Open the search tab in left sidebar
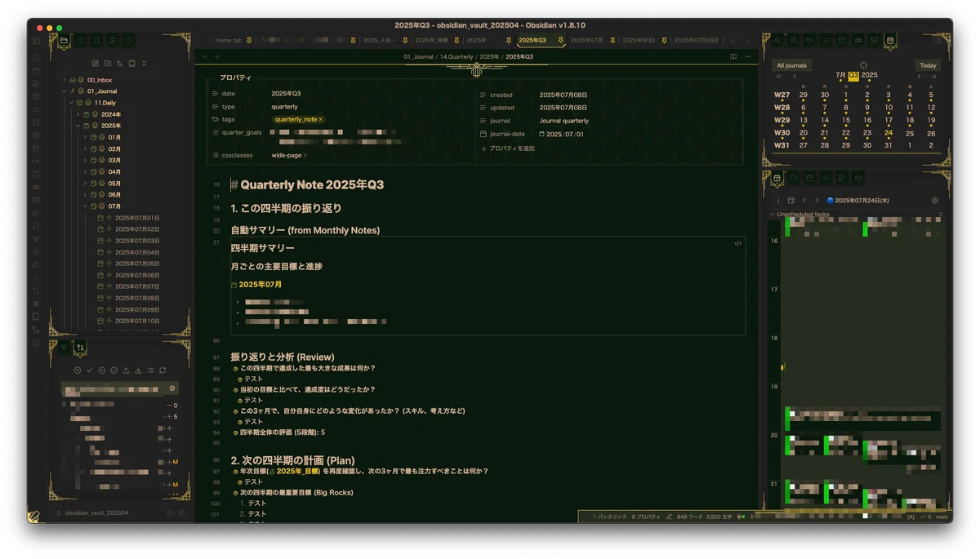Image resolution: width=980 pixels, height=559 pixels. [81, 40]
